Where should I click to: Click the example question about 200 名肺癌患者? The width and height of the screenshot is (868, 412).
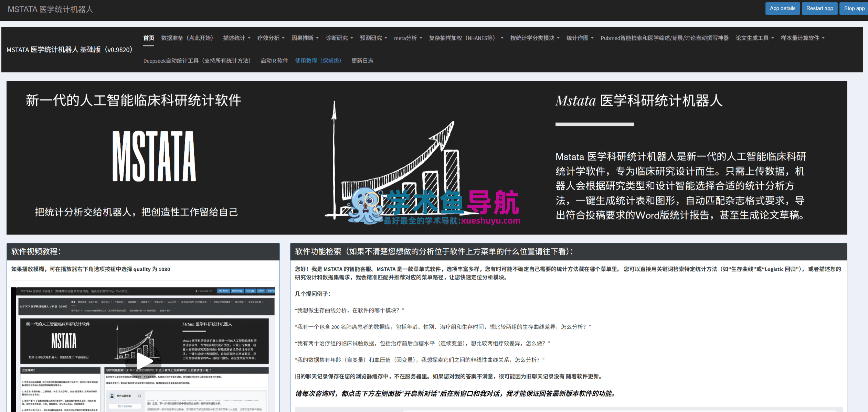coord(443,327)
